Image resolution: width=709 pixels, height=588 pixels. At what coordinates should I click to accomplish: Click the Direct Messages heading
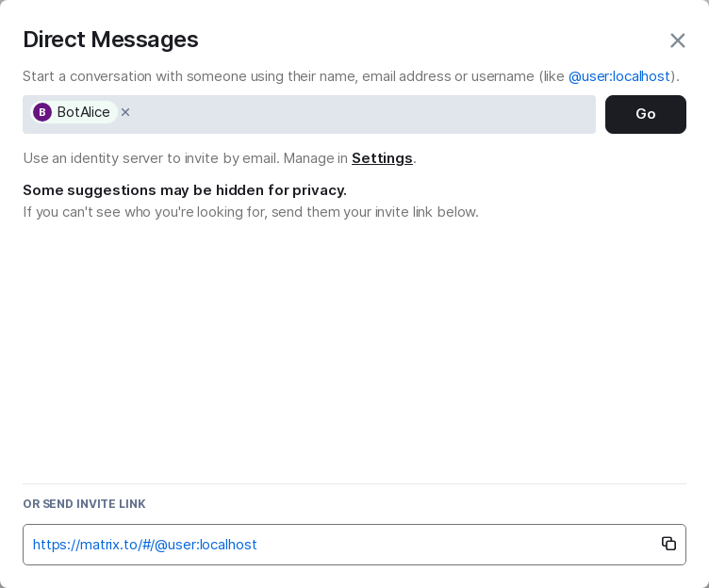110,40
